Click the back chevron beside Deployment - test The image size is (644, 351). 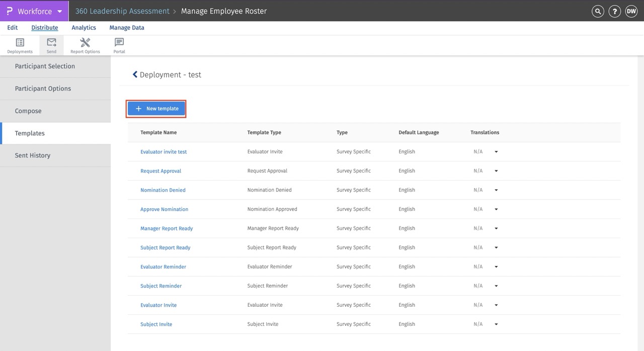135,74
